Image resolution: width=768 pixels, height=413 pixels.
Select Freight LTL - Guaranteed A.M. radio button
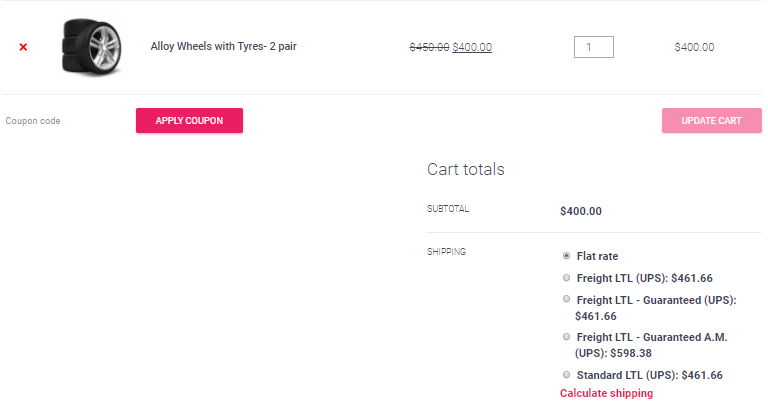(x=566, y=337)
